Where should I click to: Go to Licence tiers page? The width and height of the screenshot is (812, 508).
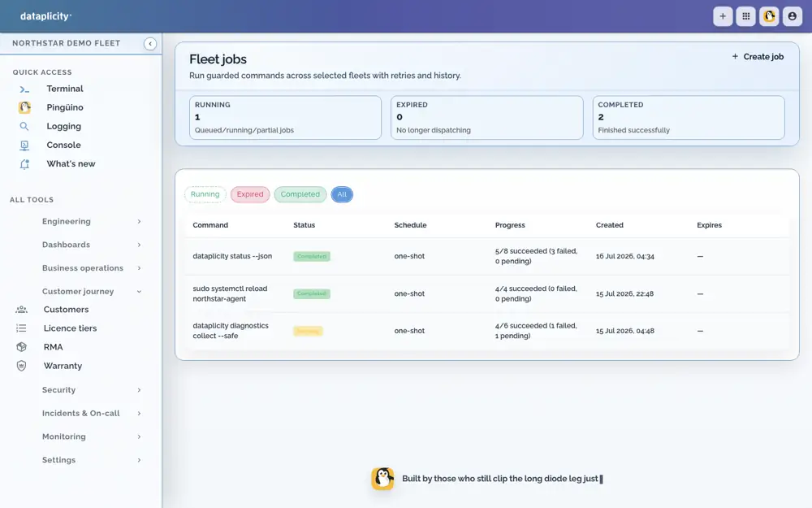[70, 328]
